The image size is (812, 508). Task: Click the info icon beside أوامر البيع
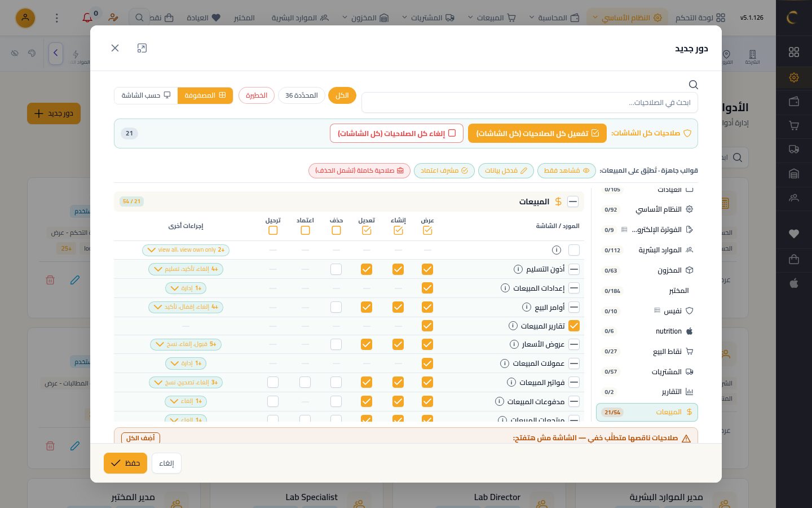pyautogui.click(x=527, y=307)
